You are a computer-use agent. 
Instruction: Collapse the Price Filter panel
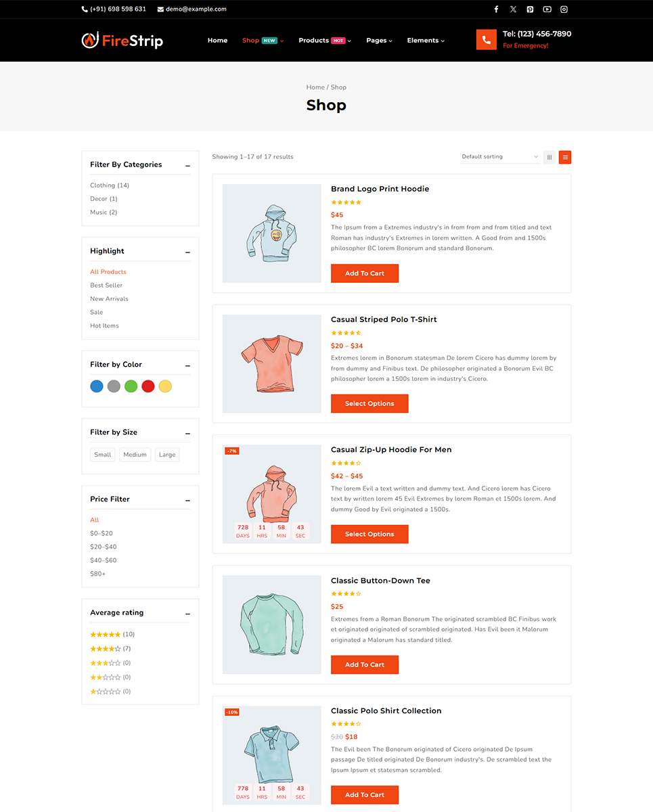tap(187, 500)
